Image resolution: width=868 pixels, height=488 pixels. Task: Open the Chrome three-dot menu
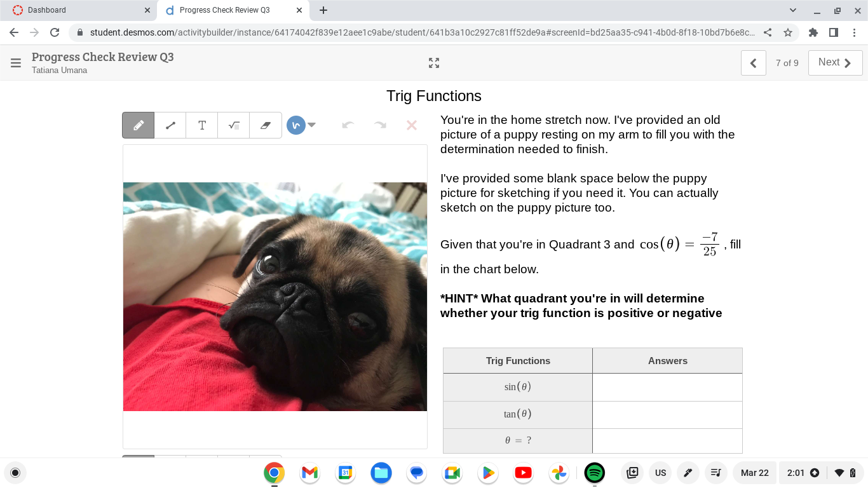tap(854, 32)
